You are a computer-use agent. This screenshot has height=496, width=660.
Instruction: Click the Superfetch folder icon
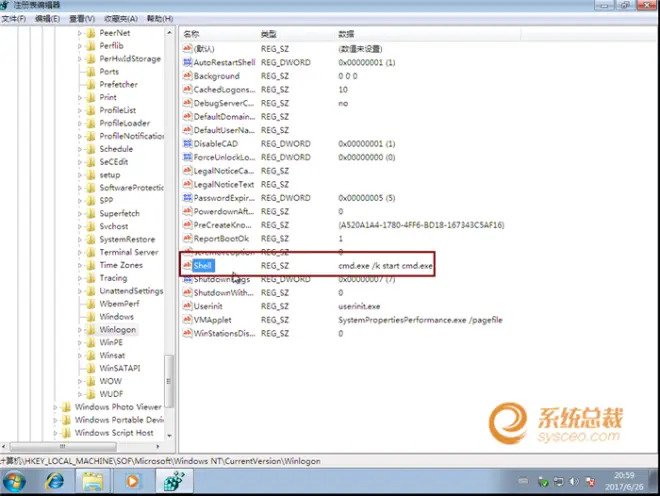90,213
